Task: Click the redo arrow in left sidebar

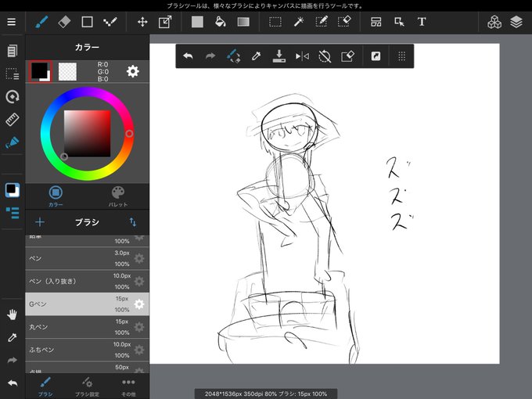Action: (x=13, y=361)
